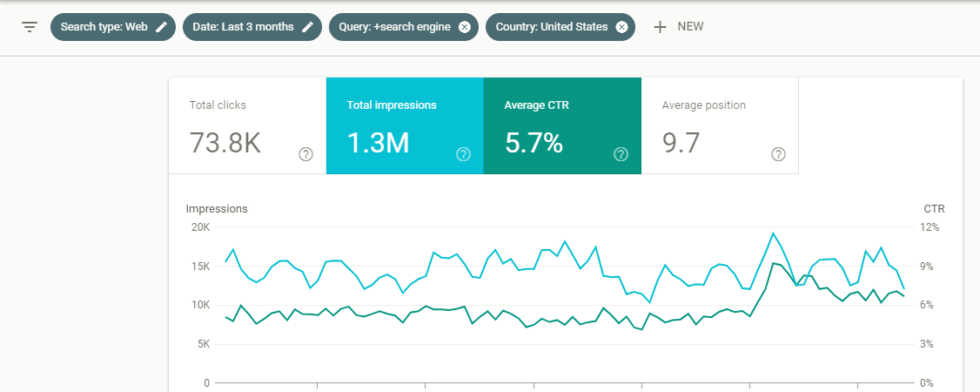Open help icon for Total clicks
Viewport: 980px width, 392px height.
coord(305,154)
